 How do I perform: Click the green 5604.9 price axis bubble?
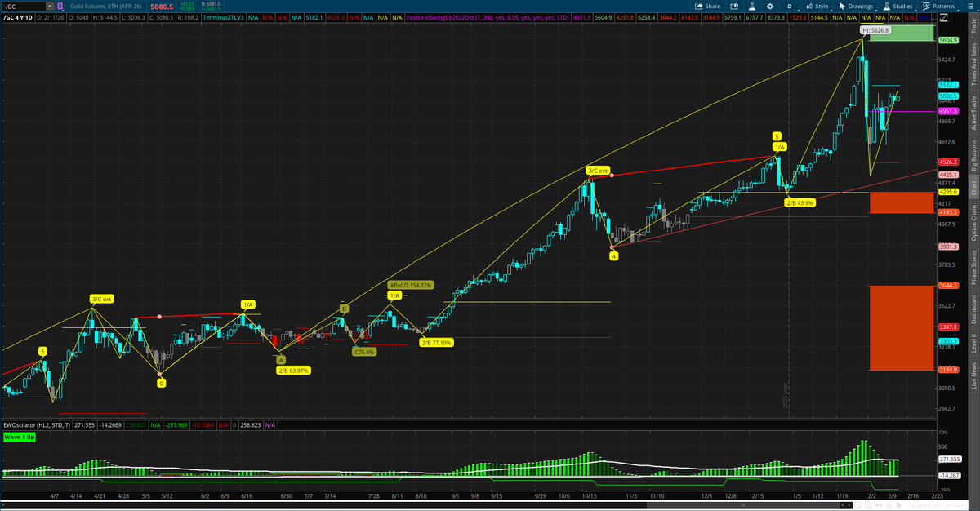pos(948,39)
